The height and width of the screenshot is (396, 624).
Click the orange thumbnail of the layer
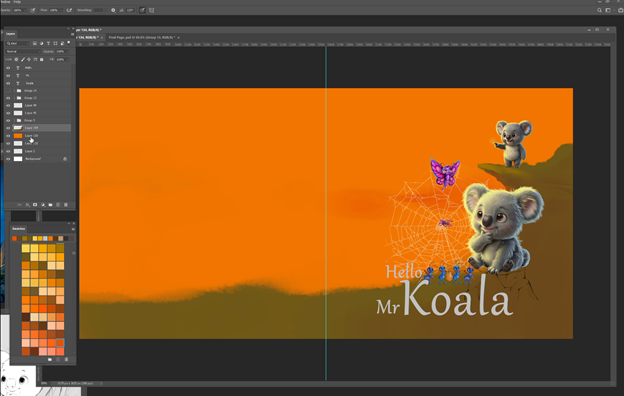tap(18, 136)
